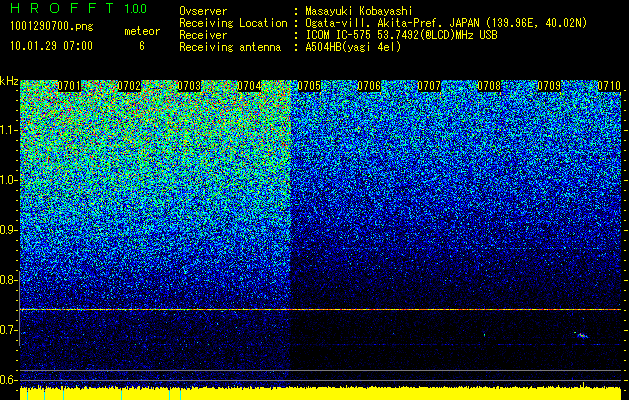The height and width of the screenshot is (400, 629).
Task: Click the small green echo dot below 0708
Action: coord(485,334)
